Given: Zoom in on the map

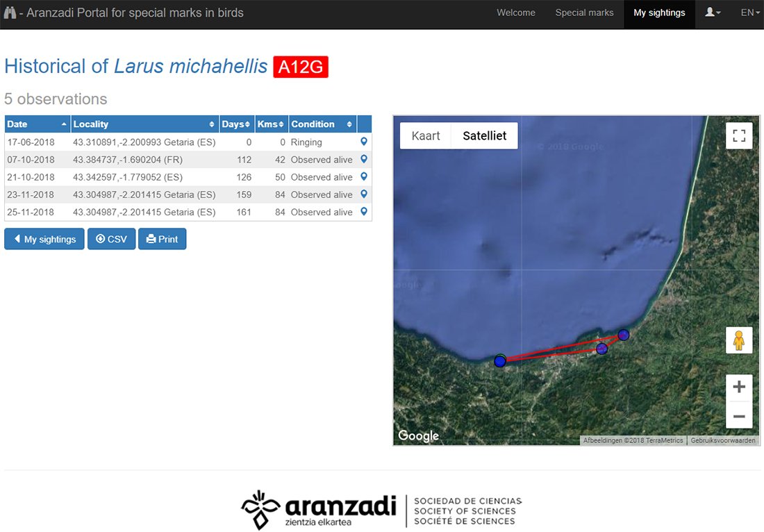Looking at the screenshot, I should click(739, 387).
